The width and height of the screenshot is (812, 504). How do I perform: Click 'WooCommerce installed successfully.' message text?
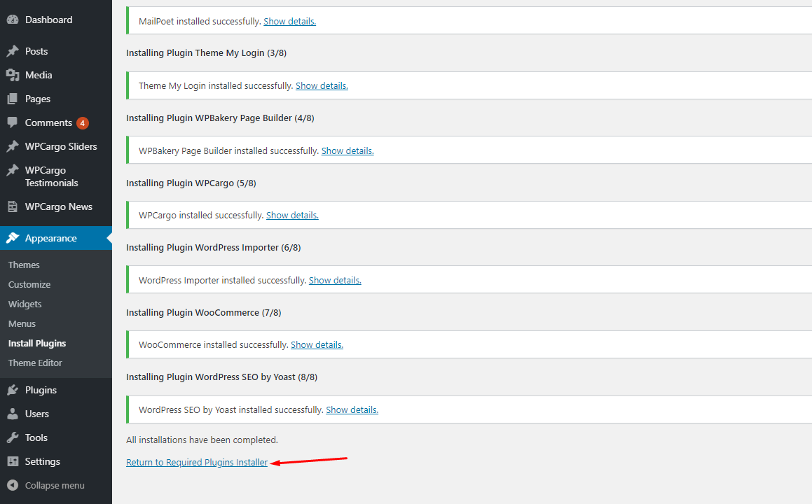pyautogui.click(x=214, y=344)
